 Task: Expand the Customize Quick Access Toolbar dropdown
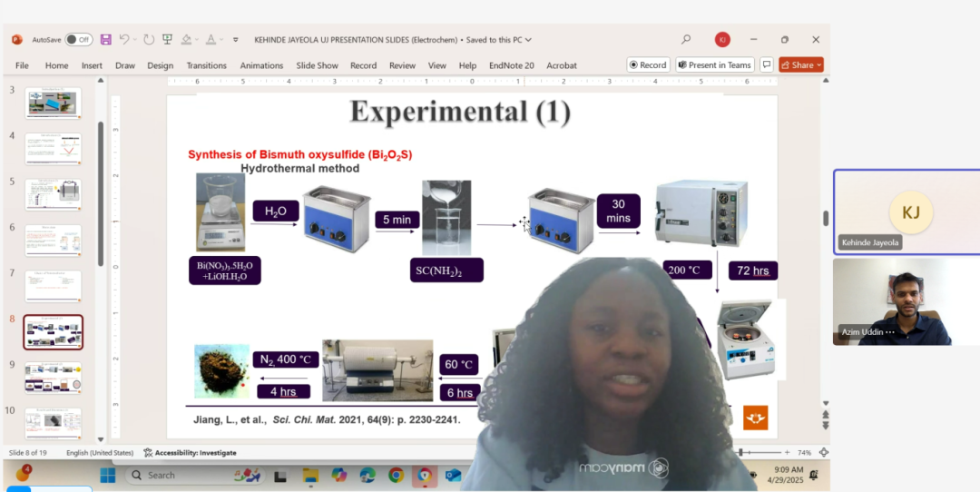click(236, 40)
